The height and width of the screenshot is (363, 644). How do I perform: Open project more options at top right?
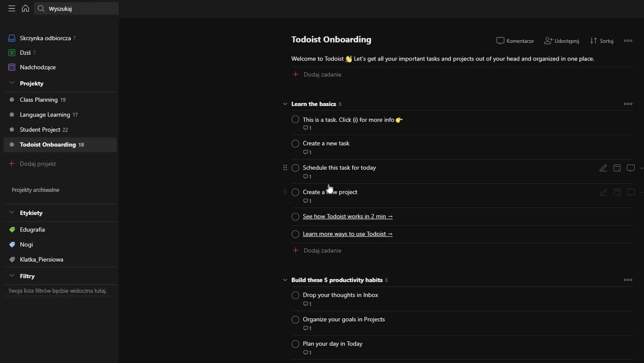click(628, 41)
